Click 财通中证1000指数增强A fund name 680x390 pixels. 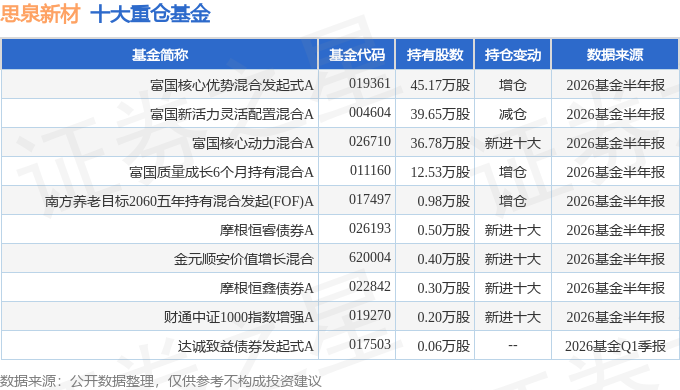[239, 318]
